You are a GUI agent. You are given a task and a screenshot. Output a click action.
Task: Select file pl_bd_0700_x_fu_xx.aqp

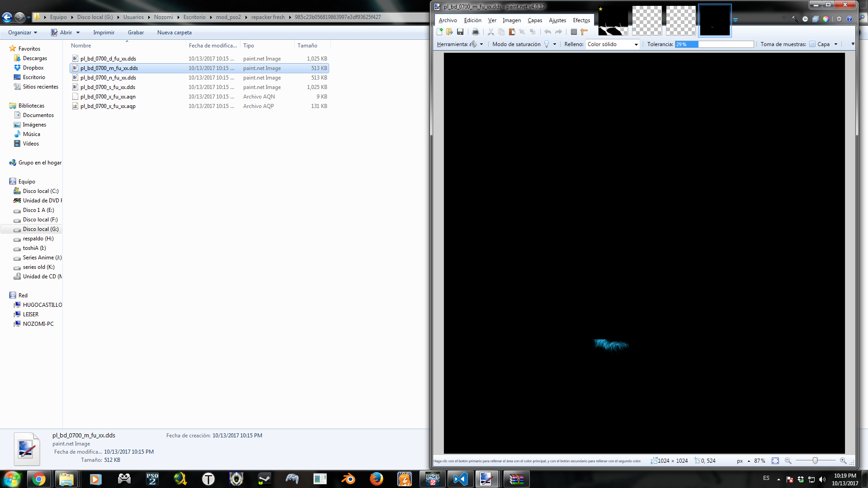coord(108,106)
